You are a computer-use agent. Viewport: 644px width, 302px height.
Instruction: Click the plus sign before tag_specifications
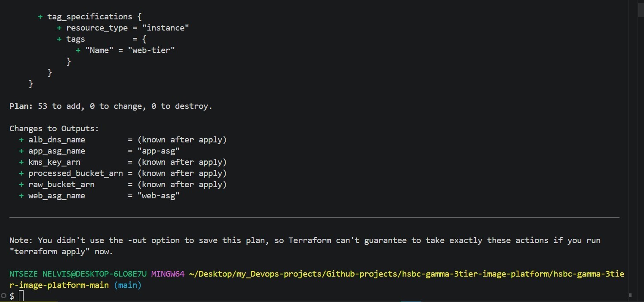[x=40, y=16]
